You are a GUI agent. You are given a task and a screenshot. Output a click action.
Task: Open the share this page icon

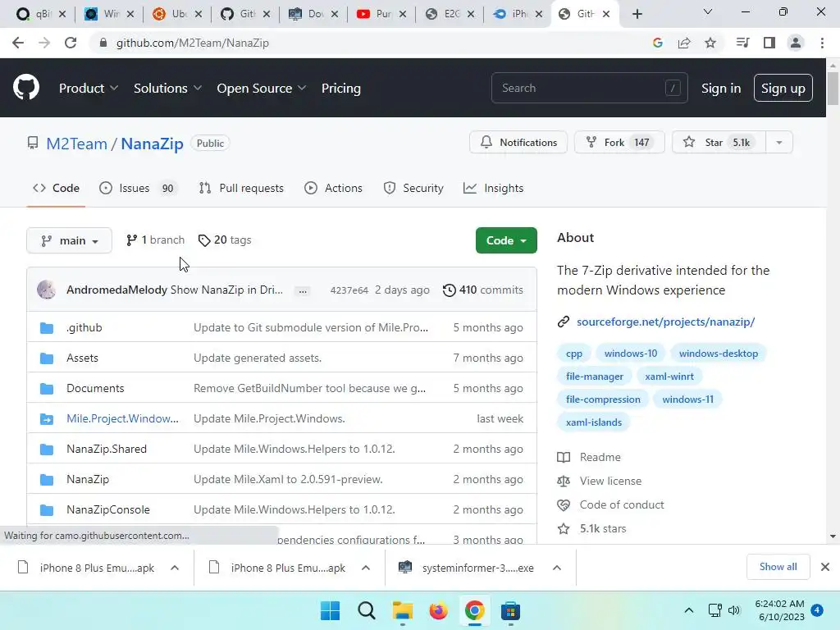click(x=684, y=43)
